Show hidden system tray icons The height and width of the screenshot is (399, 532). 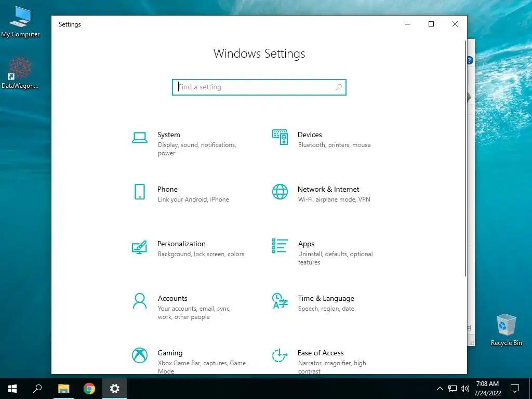[x=440, y=389]
